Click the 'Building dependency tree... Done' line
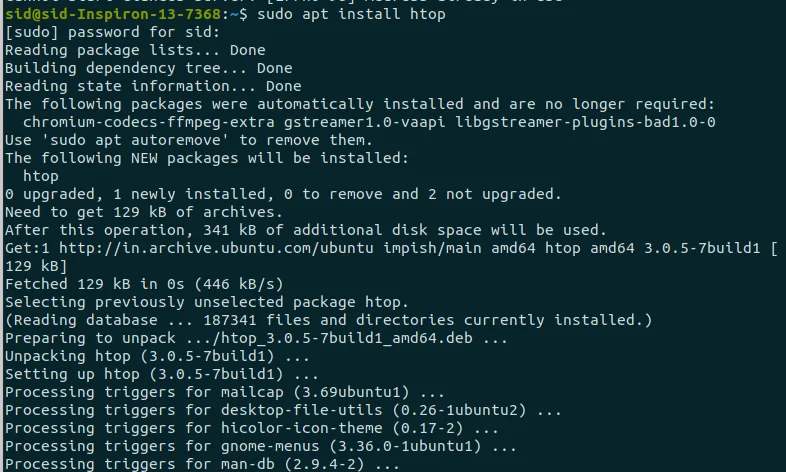This screenshot has height=472, width=786. [148, 68]
